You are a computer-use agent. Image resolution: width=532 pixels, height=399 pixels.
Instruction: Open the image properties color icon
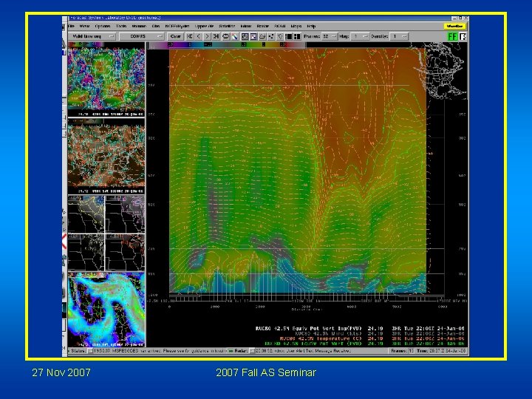click(x=234, y=36)
